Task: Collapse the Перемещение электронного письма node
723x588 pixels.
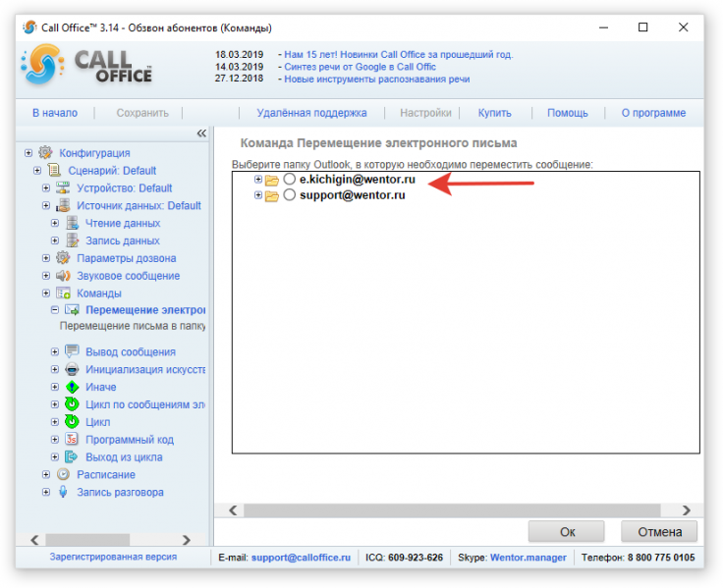Action: (x=55, y=309)
